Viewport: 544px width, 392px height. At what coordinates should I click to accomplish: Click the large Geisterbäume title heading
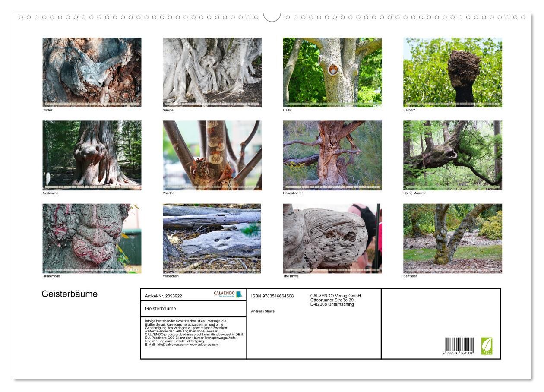point(70,294)
